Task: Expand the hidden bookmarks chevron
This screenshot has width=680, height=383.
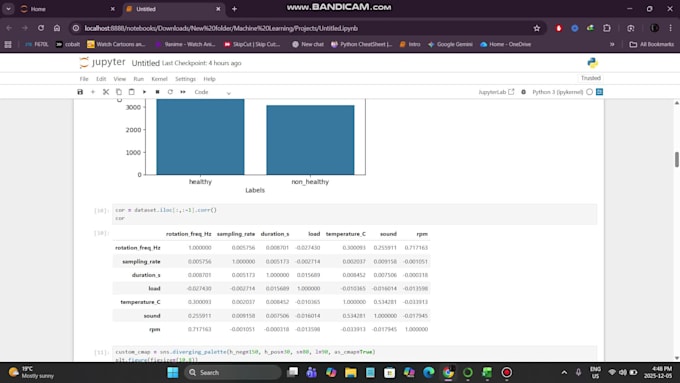Action: (x=612, y=44)
